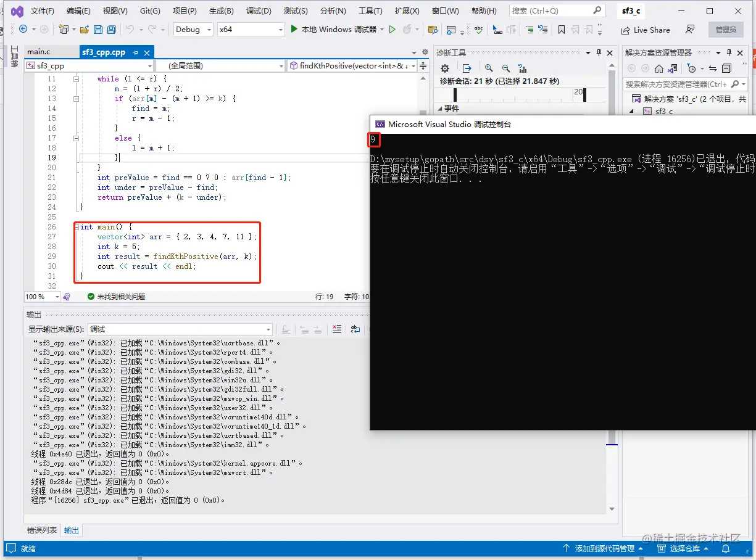The image size is (756, 560).
Task: Toggle word wrap in the output pane
Action: click(355, 329)
